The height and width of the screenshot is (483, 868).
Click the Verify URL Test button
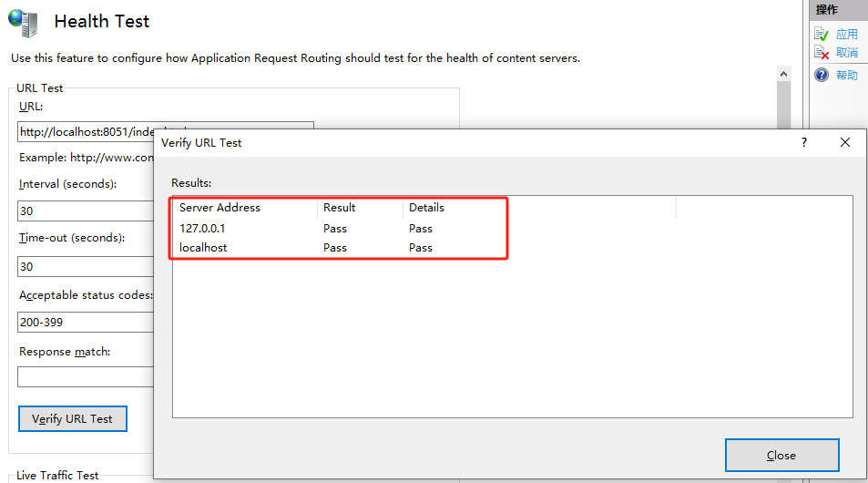[x=73, y=418]
